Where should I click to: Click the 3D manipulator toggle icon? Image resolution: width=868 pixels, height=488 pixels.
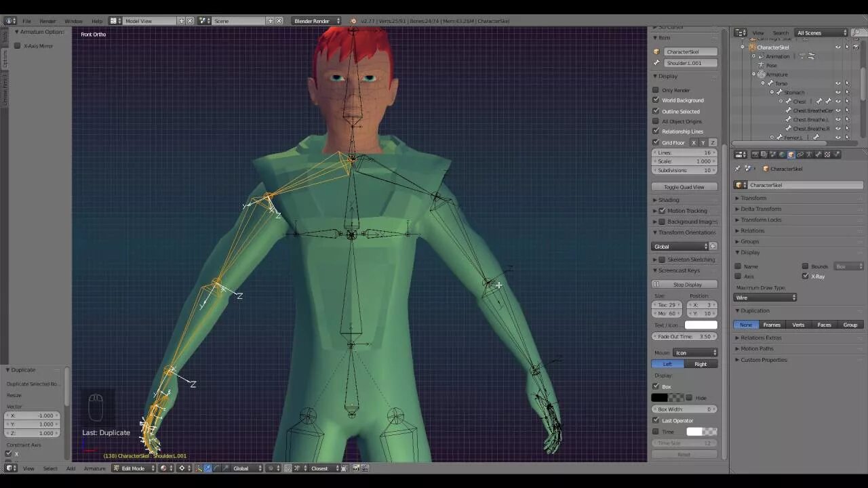tap(199, 468)
